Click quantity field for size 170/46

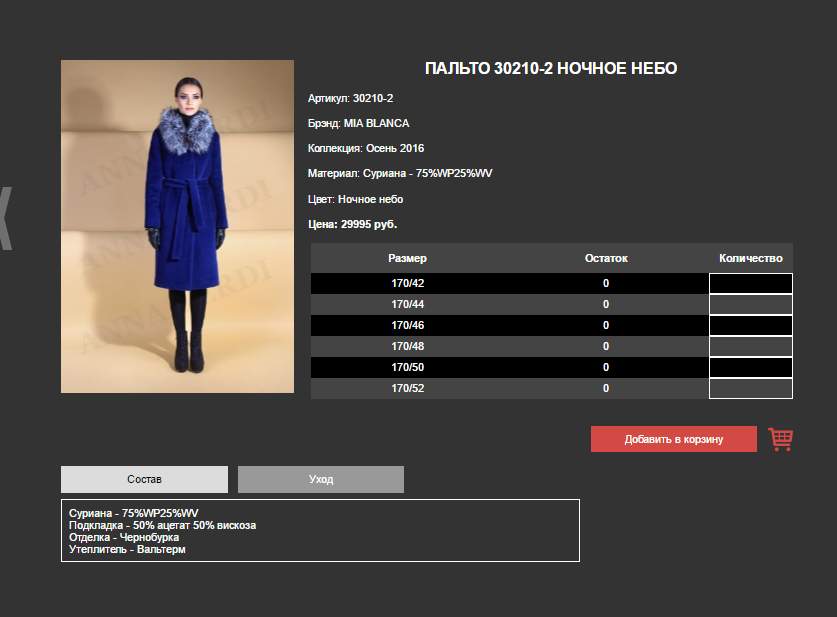point(751,325)
